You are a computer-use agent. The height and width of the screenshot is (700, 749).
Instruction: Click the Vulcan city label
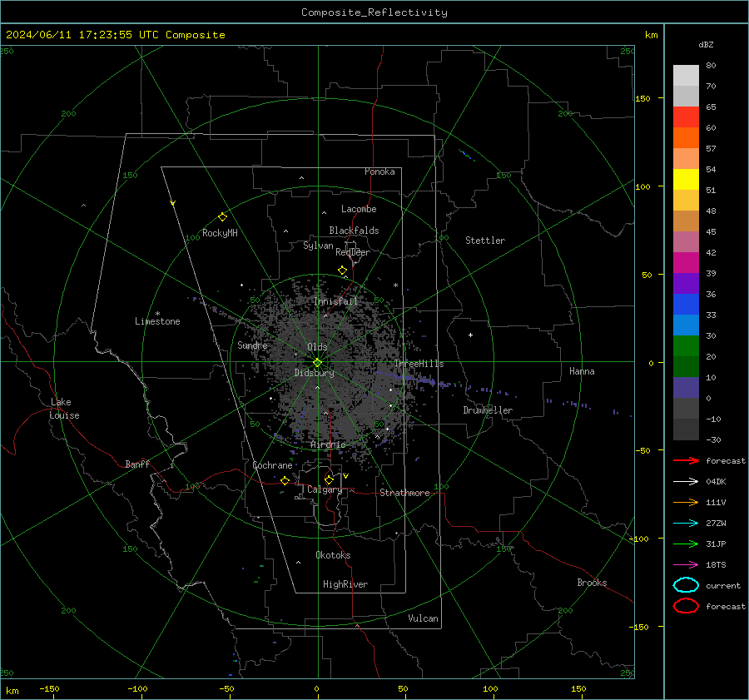[x=423, y=618]
